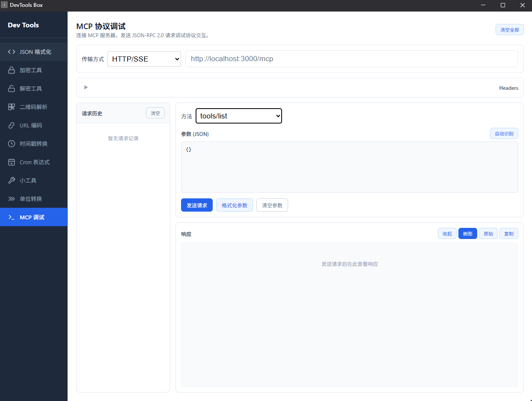Click the 暂无请求记录 placeholder text
Screen dimensions: 532x401
coord(123,139)
